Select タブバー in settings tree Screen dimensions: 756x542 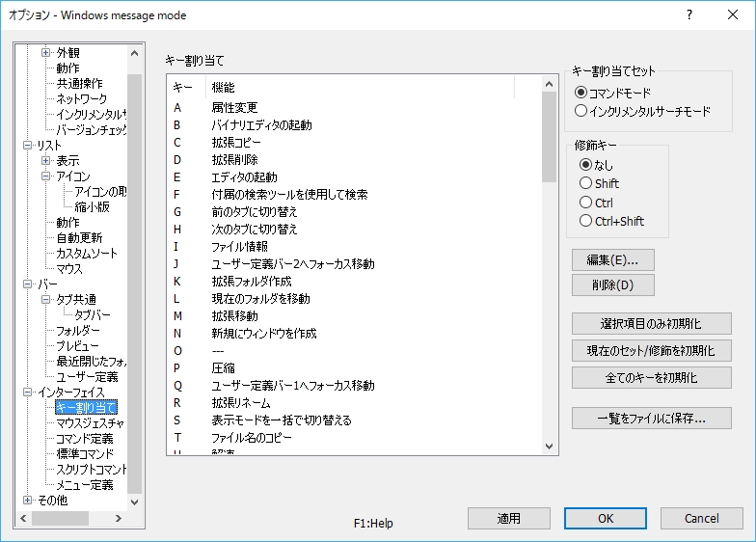pyautogui.click(x=93, y=314)
